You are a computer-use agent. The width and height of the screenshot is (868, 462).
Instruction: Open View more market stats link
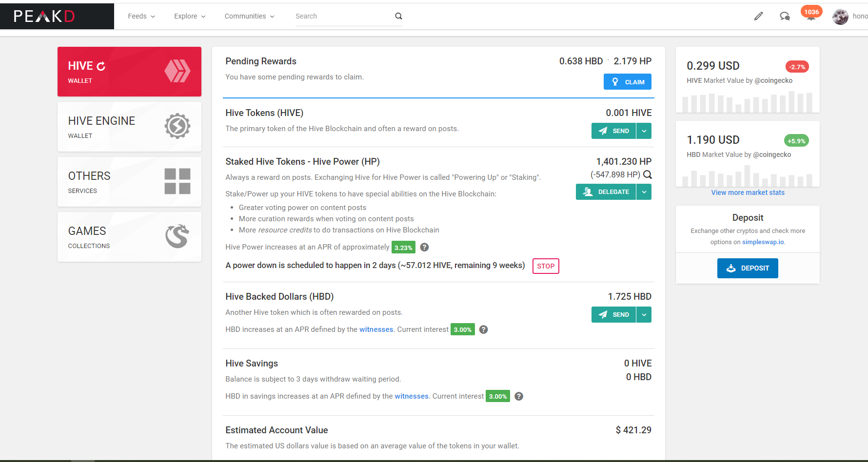(x=748, y=192)
